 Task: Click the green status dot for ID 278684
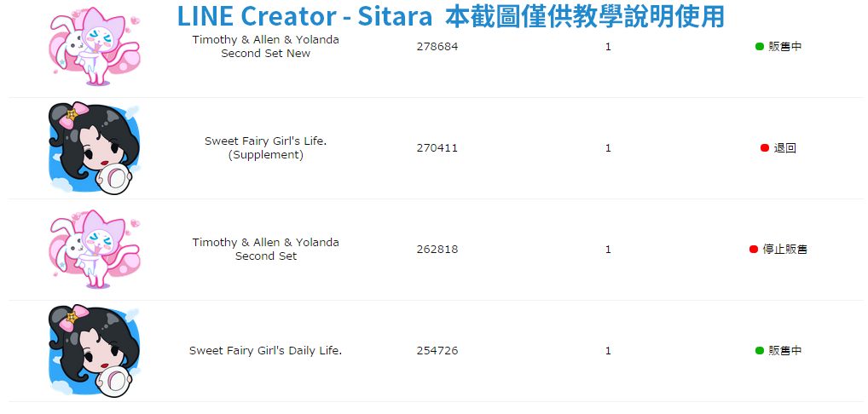760,47
